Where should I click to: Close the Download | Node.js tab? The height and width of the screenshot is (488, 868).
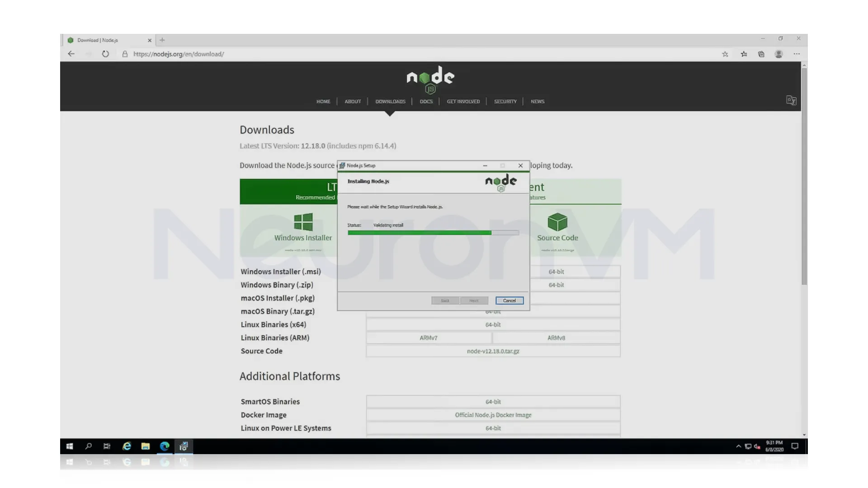(x=150, y=40)
